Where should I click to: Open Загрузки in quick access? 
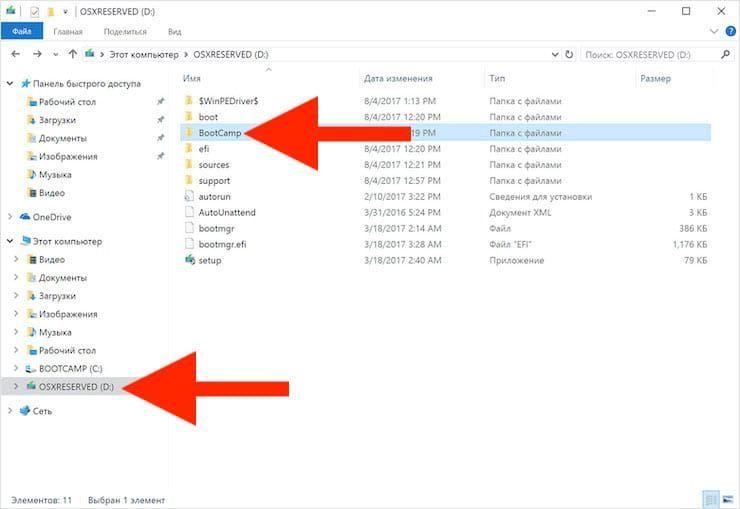point(57,120)
